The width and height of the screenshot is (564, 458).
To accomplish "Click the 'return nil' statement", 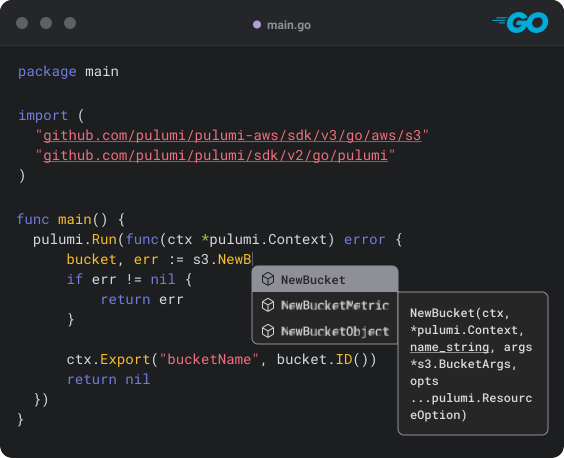I will [108, 380].
